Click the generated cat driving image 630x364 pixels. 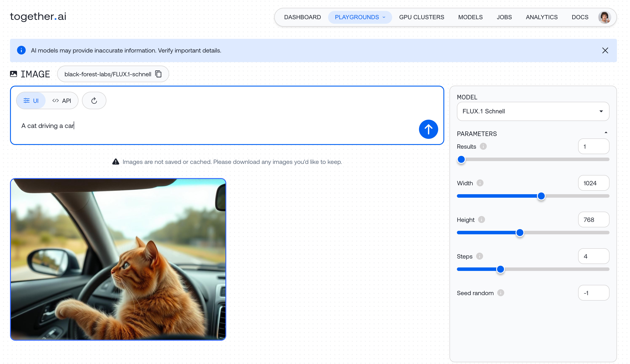118,259
